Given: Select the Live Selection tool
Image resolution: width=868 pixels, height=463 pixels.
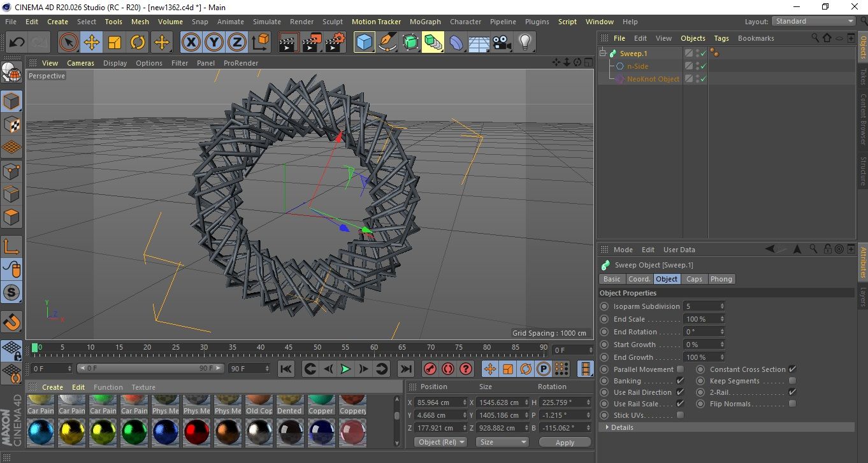Looking at the screenshot, I should point(69,43).
